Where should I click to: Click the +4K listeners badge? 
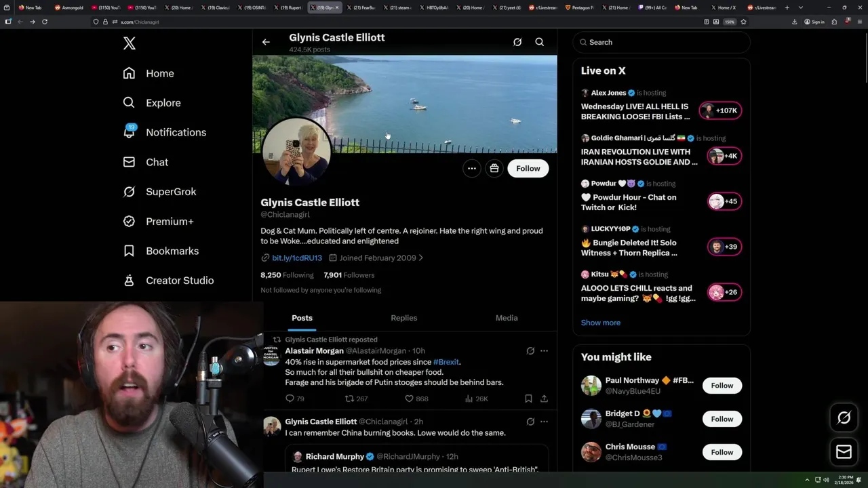click(724, 156)
